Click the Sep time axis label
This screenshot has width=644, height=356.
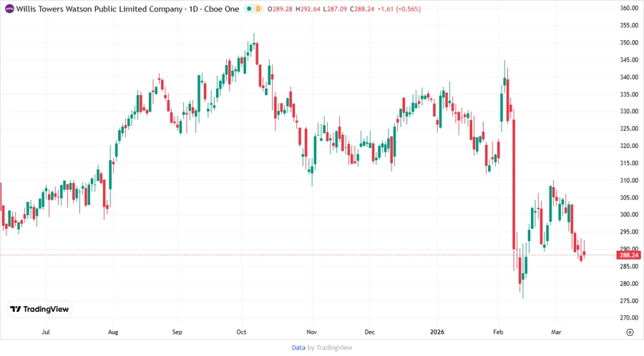pos(177,332)
